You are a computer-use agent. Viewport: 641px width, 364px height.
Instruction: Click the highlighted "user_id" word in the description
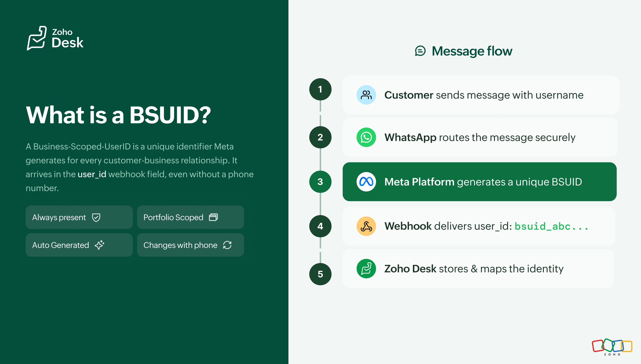tap(92, 174)
